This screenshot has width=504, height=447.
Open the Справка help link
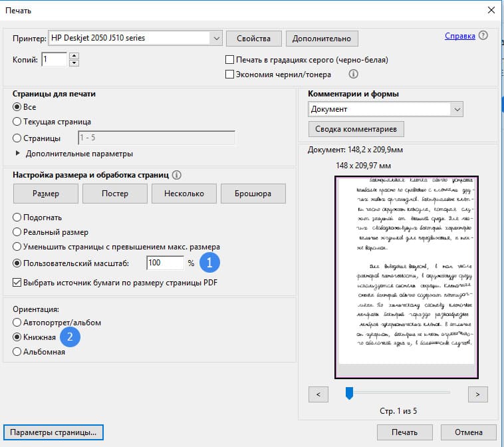click(x=459, y=36)
